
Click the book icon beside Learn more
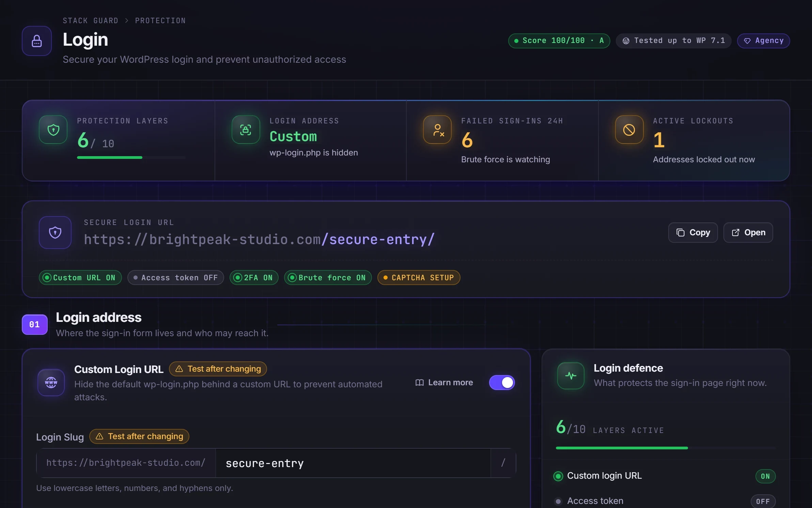click(x=420, y=383)
